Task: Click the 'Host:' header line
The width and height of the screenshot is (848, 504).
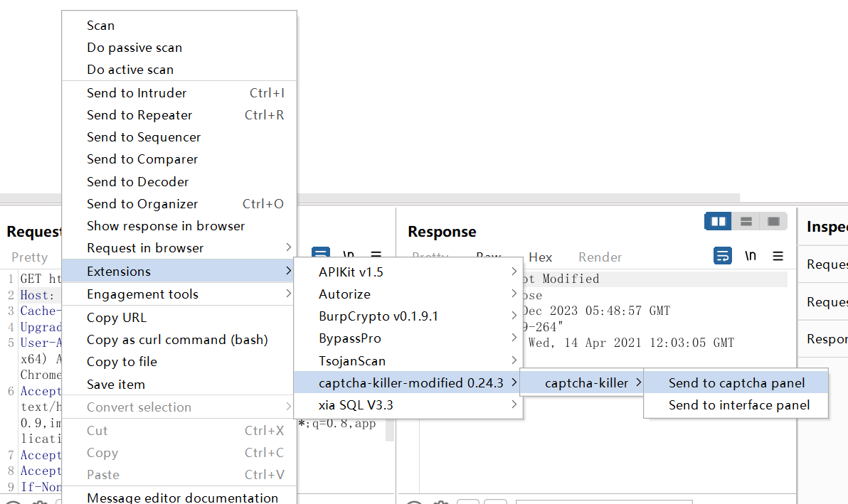Action: click(x=37, y=295)
